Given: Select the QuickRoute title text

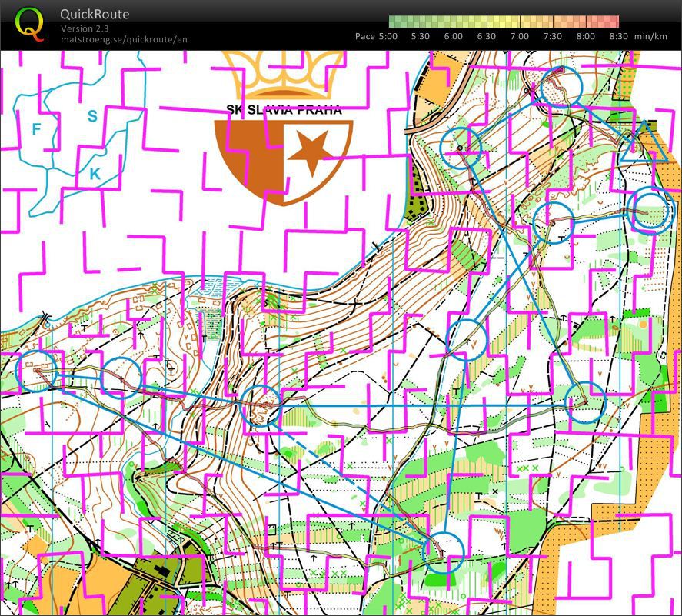Looking at the screenshot, I should [x=95, y=14].
